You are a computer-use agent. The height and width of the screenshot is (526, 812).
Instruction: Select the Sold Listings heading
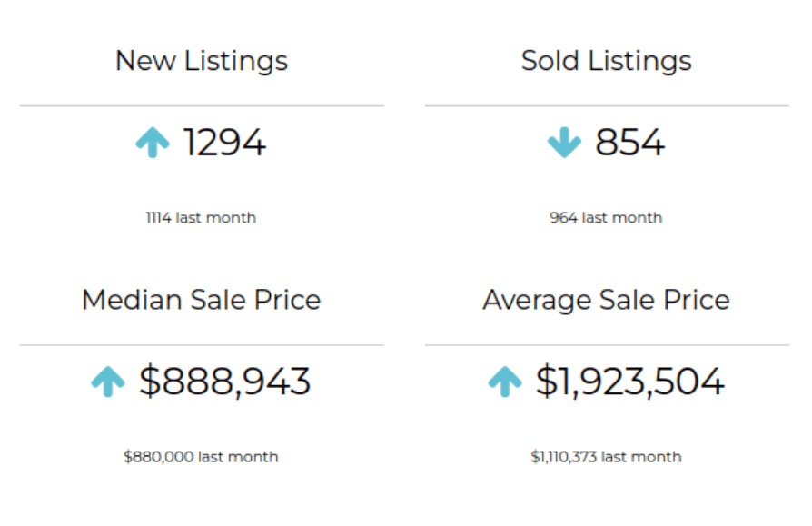coord(606,61)
